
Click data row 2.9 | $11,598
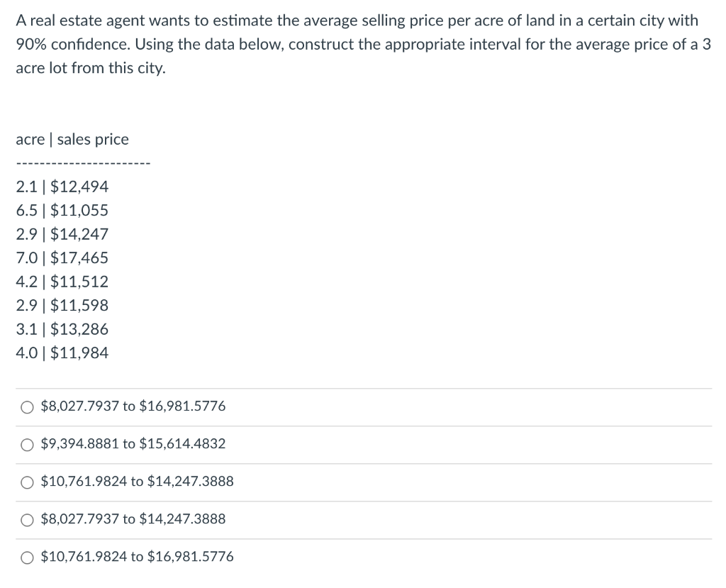[62, 306]
